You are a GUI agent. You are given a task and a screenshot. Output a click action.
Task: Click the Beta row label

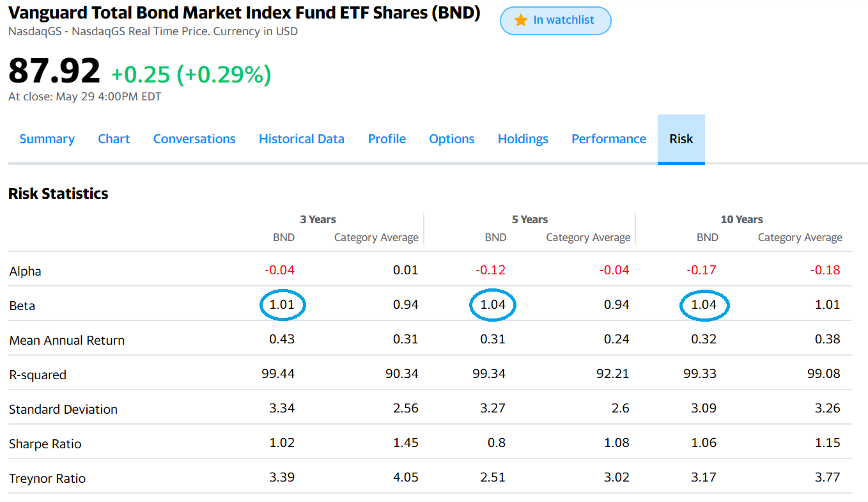pyautogui.click(x=22, y=306)
